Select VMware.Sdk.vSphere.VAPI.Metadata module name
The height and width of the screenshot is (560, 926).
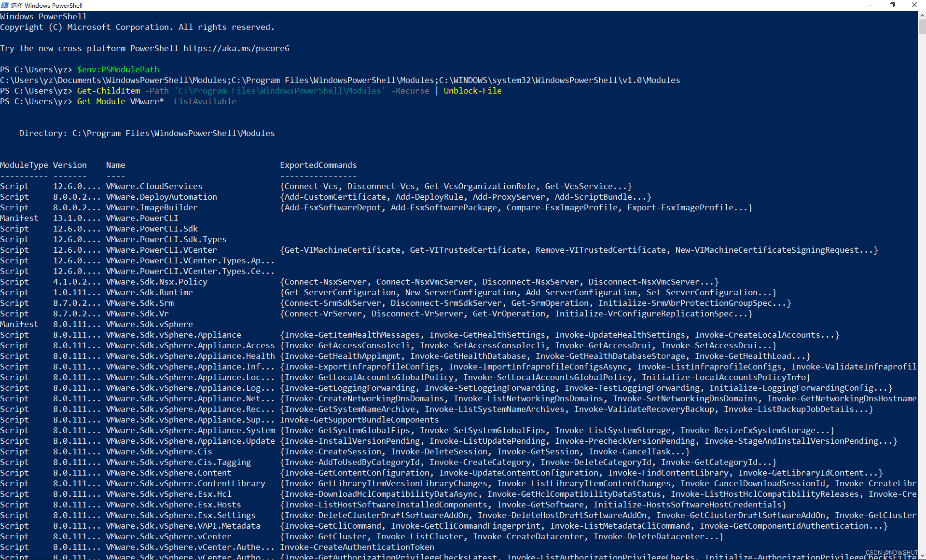click(183, 526)
